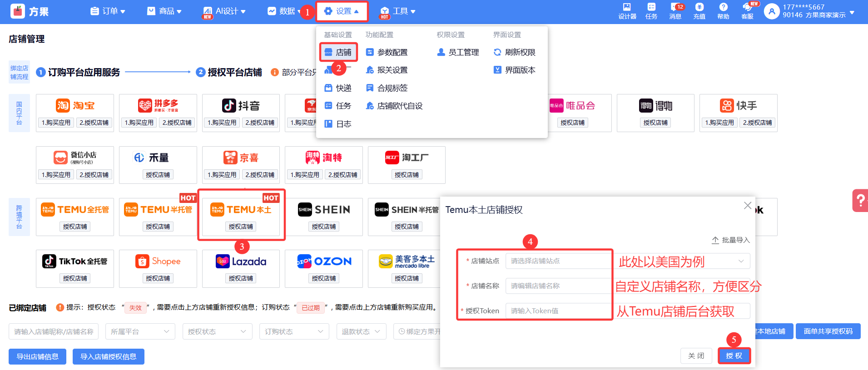The image size is (868, 370).
Task: Focus the 店铺昵称/店铺名称 search field
Action: [x=54, y=331]
